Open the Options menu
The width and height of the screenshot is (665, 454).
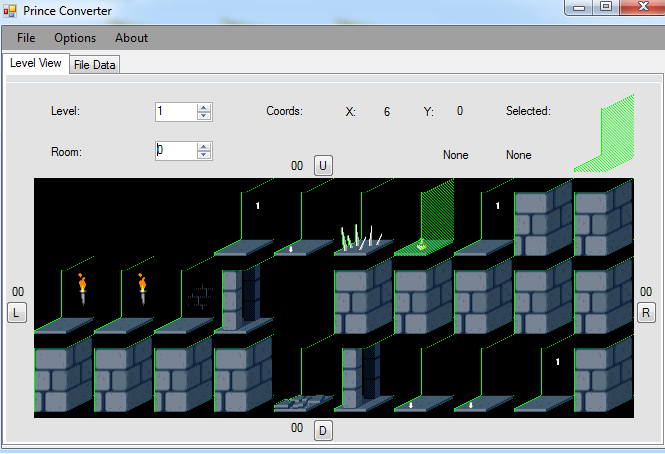coord(75,38)
